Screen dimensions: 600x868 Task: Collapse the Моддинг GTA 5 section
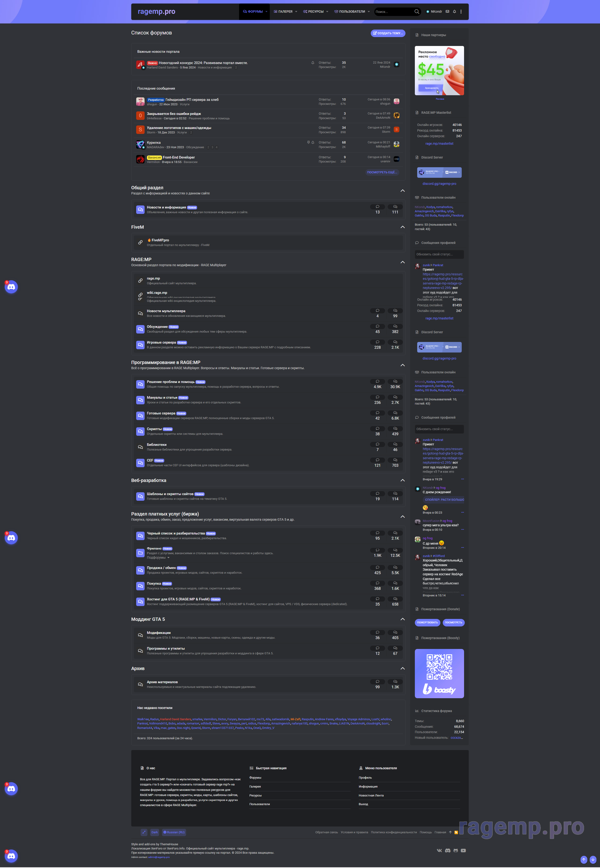tap(402, 619)
